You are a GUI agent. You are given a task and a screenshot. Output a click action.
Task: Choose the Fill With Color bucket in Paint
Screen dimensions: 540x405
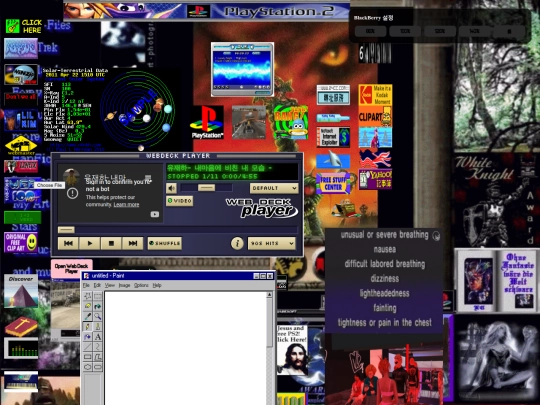(98, 306)
